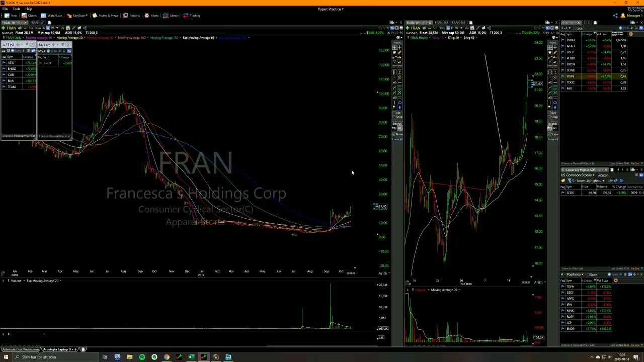This screenshot has width=644, height=362.
Task: Select the TEVA row in Positions
Action: point(587,287)
